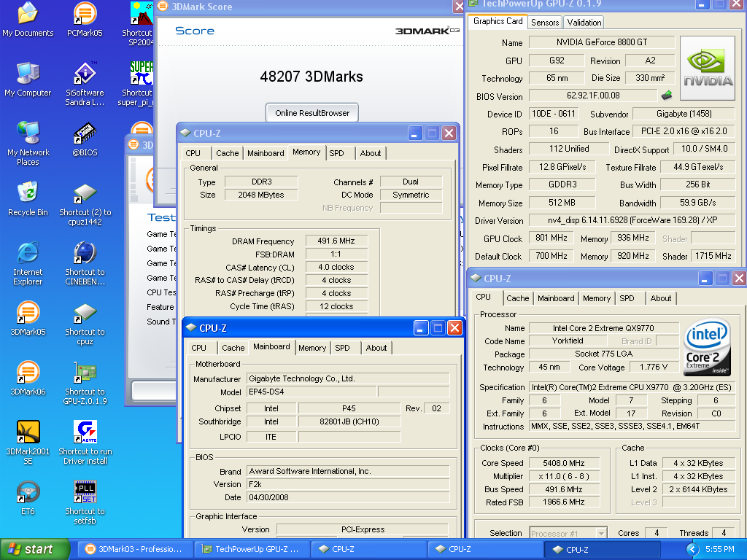In CPU-Z Processor window, open Mainboard tab

556,298
